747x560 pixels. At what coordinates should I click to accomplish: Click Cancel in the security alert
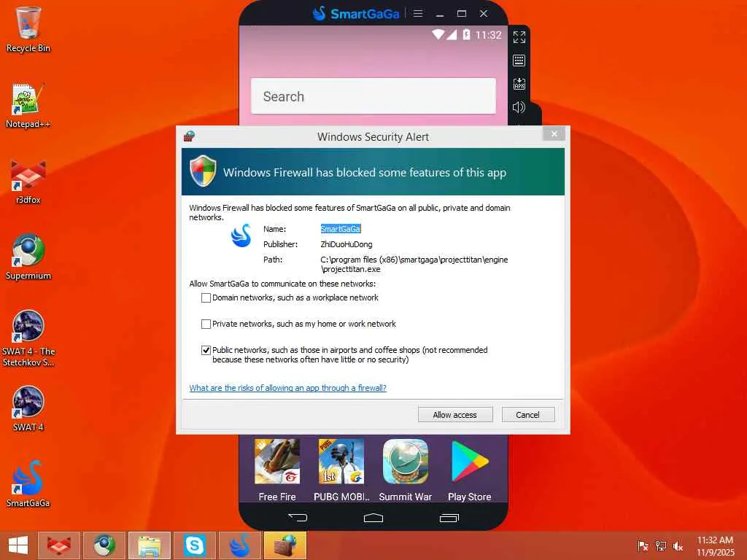tap(528, 415)
